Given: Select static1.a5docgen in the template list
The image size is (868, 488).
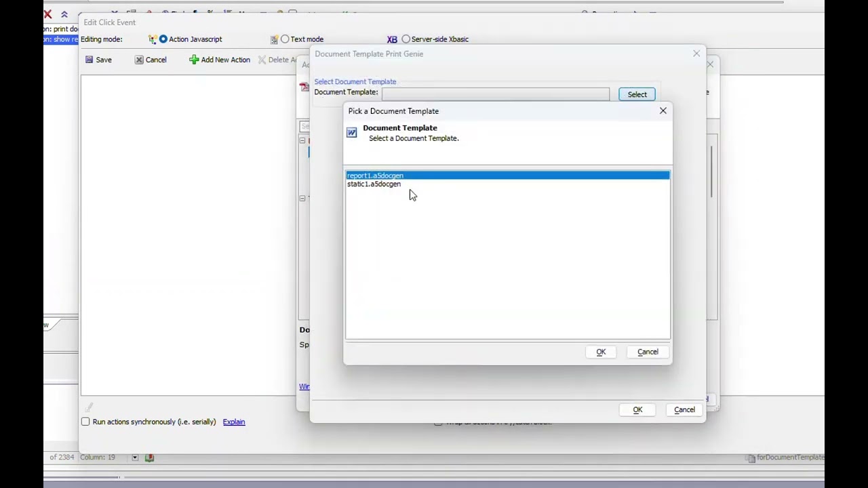Looking at the screenshot, I should pyautogui.click(x=374, y=184).
